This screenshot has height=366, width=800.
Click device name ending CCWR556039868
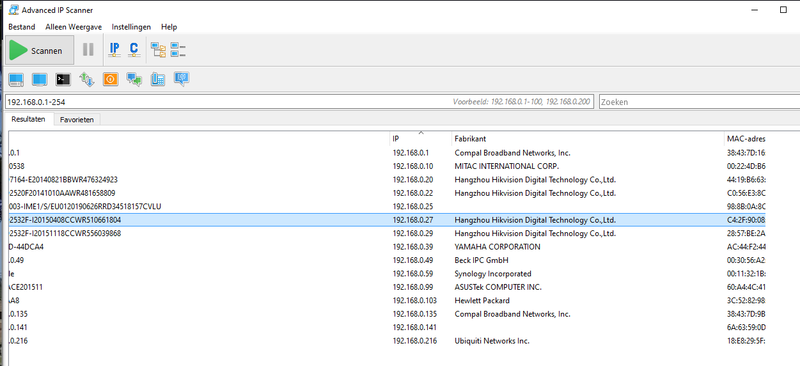pyautogui.click(x=65, y=233)
